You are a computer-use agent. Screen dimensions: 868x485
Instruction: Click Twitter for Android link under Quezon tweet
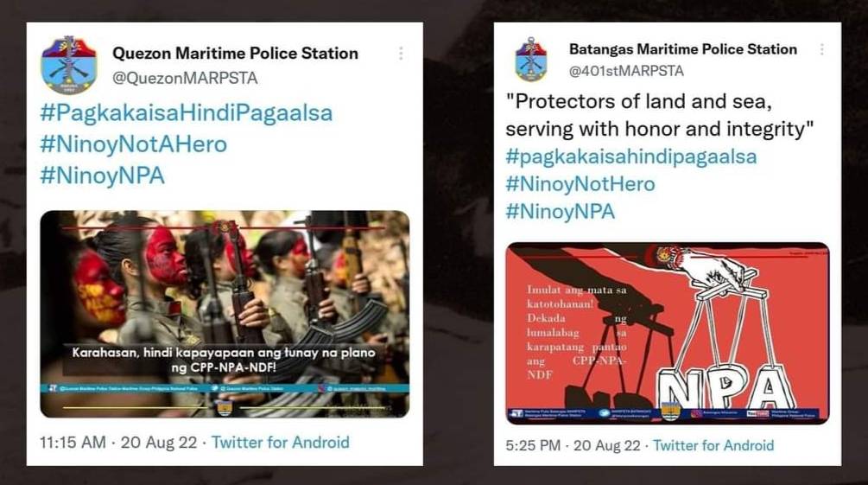tap(280, 443)
